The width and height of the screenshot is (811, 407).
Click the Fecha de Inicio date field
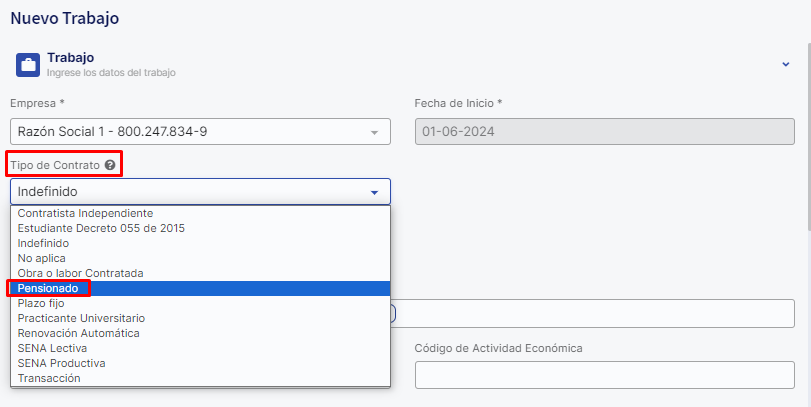click(604, 132)
